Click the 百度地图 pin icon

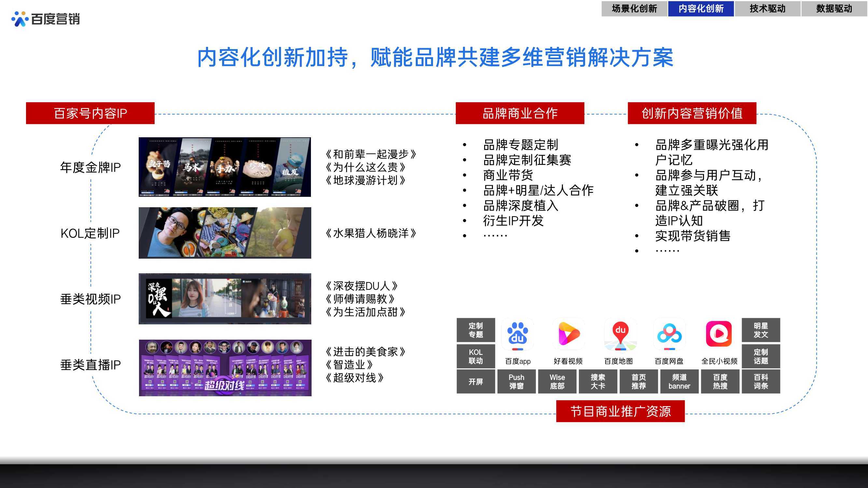click(x=620, y=334)
